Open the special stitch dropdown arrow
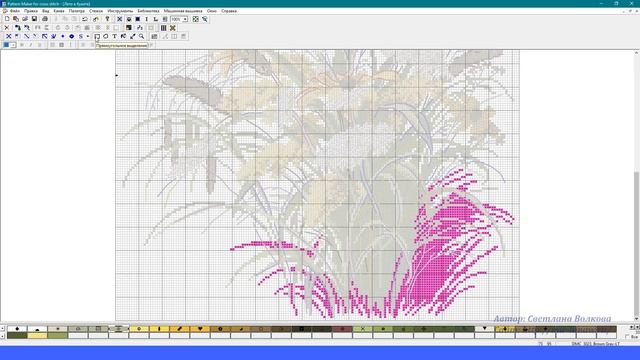 tap(87, 36)
